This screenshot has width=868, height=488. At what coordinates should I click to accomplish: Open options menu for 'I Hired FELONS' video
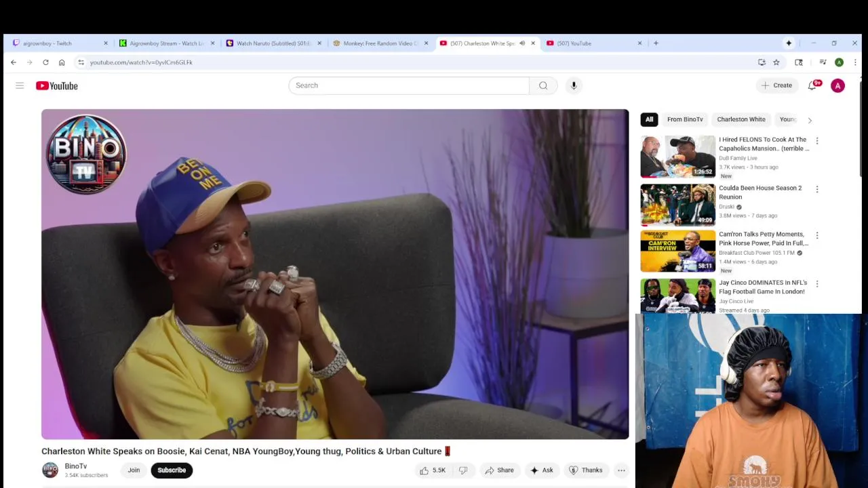coord(817,141)
